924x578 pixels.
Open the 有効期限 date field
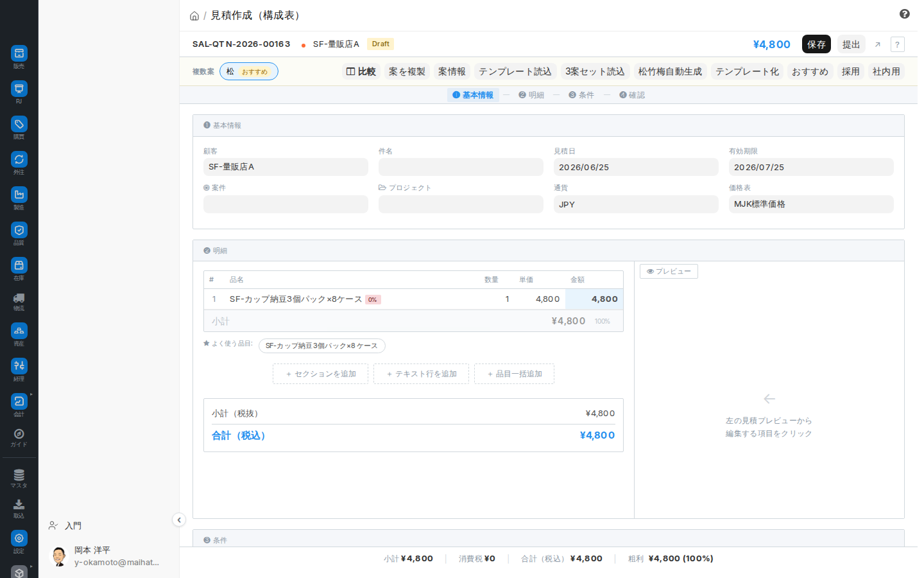(x=811, y=167)
